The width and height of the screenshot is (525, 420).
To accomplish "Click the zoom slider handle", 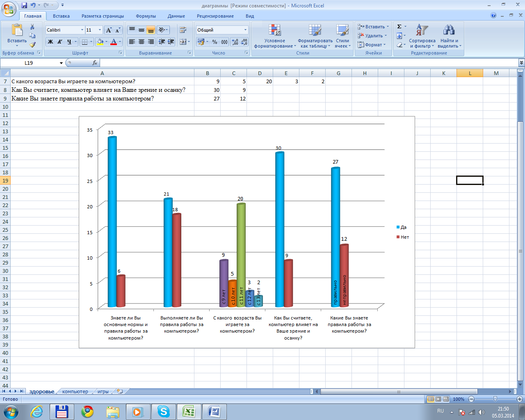I will click(x=495, y=399).
